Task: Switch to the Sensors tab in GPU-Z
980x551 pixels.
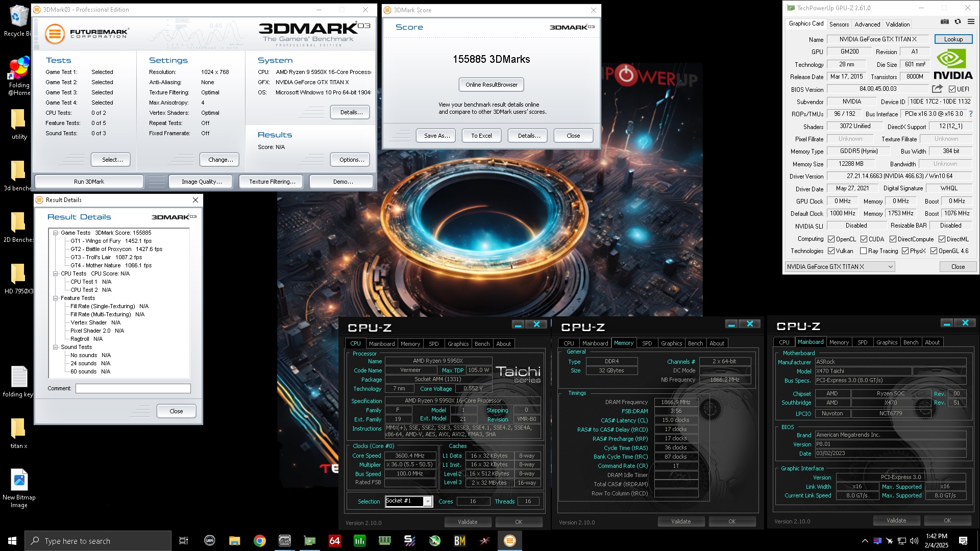Action: point(839,24)
